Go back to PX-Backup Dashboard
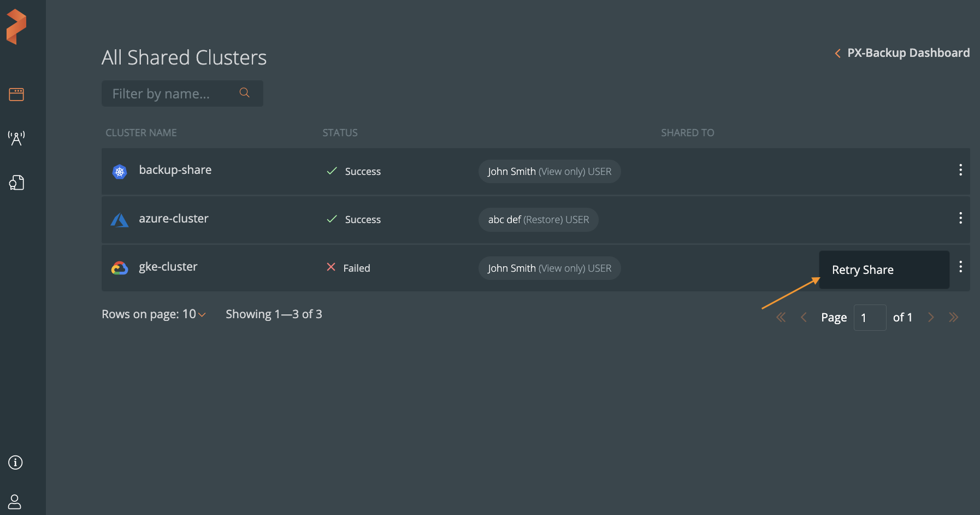The width and height of the screenshot is (980, 515). 902,53
